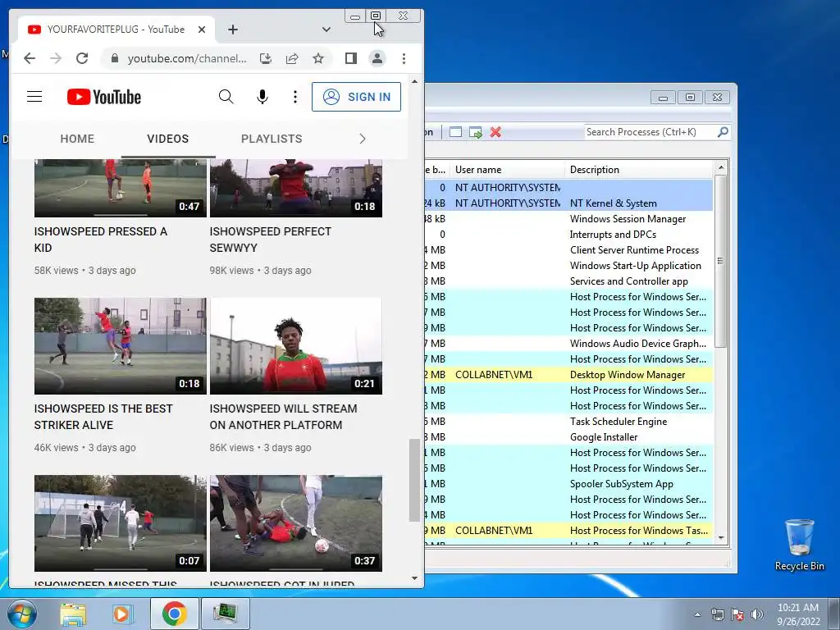Bookmark this page with star icon
Viewport: 840px width, 630px height.
point(318,58)
